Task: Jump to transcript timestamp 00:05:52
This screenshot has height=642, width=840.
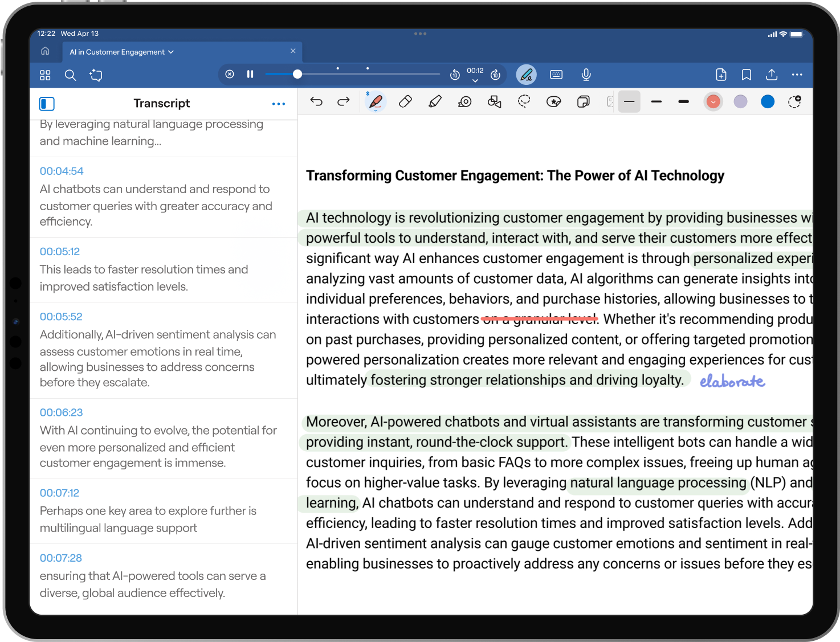Action: click(61, 317)
